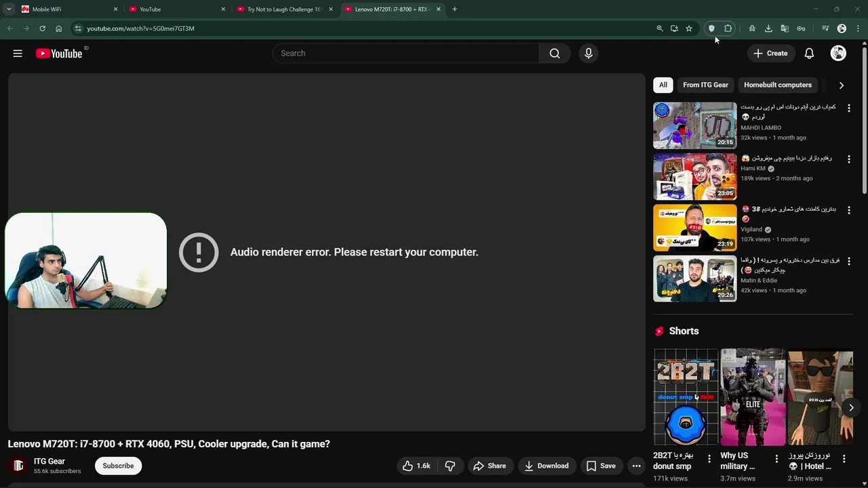Open the ELITE military short thumbnail

(x=753, y=397)
